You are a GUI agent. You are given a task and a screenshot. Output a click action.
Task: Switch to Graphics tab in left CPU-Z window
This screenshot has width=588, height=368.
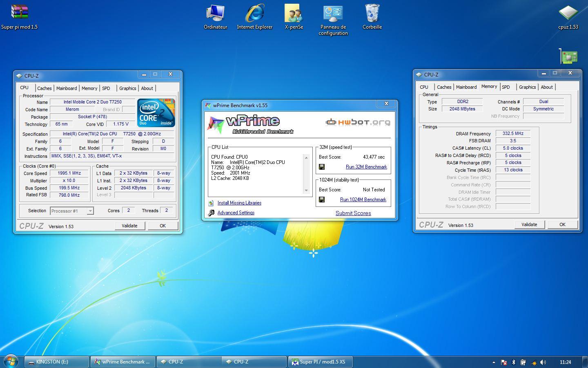(x=128, y=88)
